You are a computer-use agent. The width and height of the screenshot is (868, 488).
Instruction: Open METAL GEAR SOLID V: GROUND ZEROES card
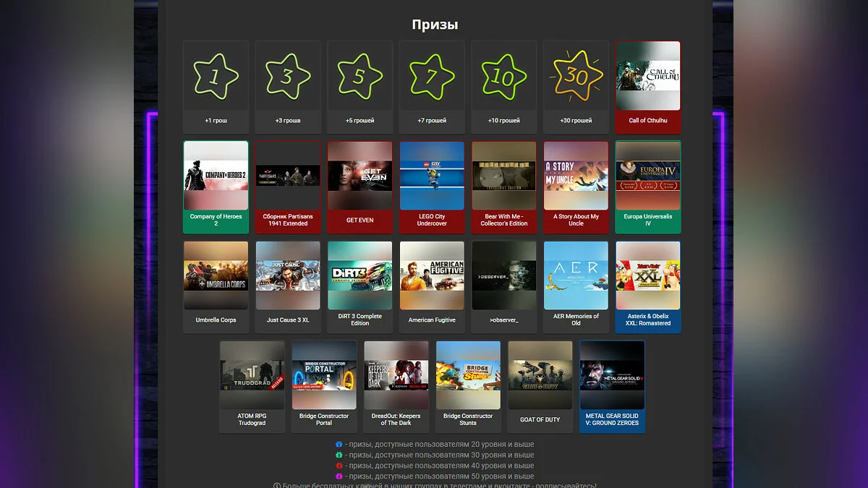point(612,387)
